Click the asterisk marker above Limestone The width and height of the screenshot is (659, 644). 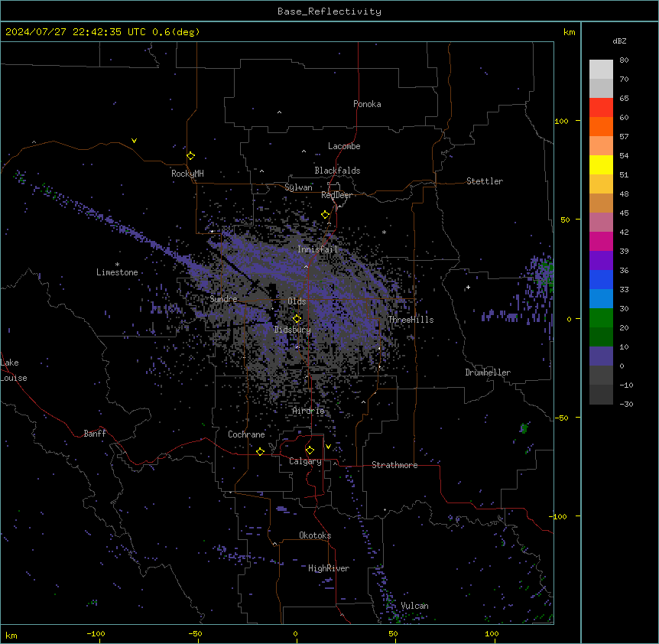(117, 265)
